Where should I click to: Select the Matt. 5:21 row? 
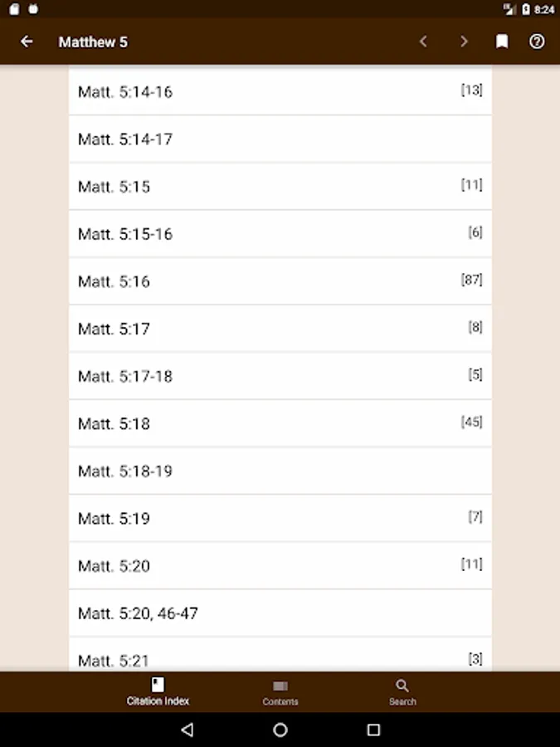click(x=280, y=660)
